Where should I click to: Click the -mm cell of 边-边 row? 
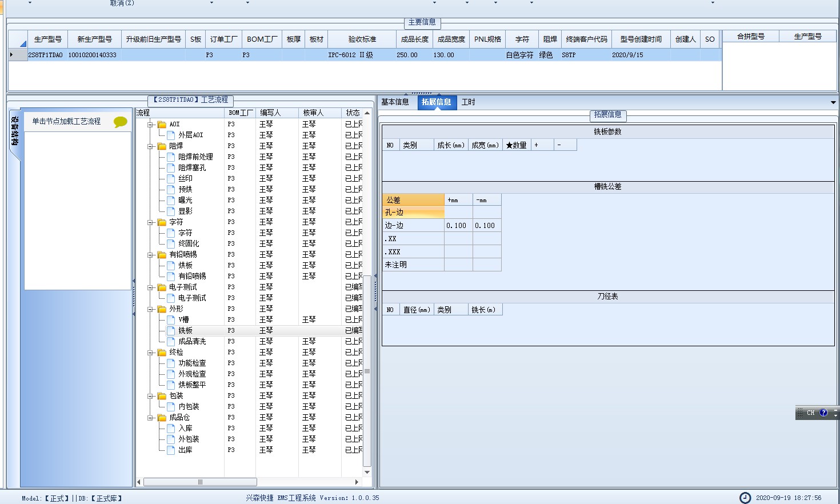tap(487, 225)
